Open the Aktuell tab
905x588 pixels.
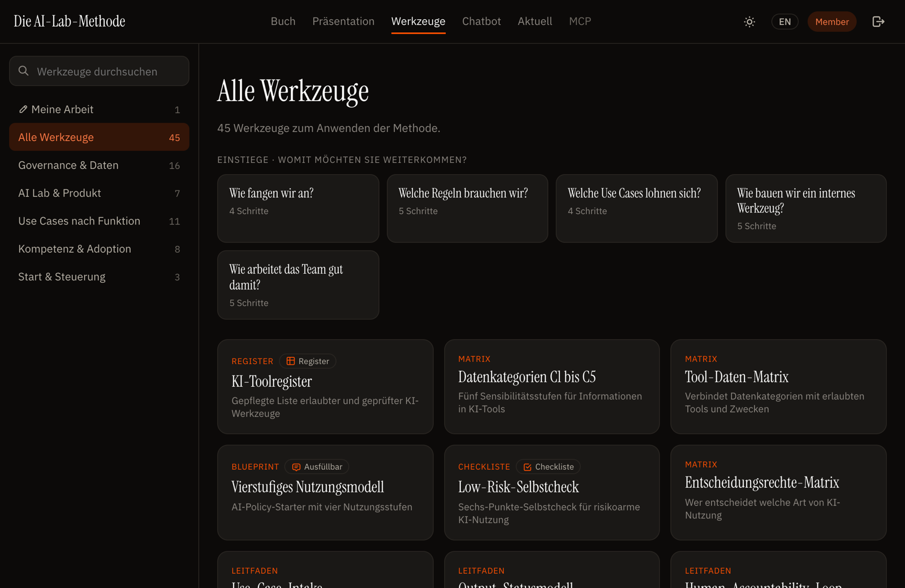535,21
